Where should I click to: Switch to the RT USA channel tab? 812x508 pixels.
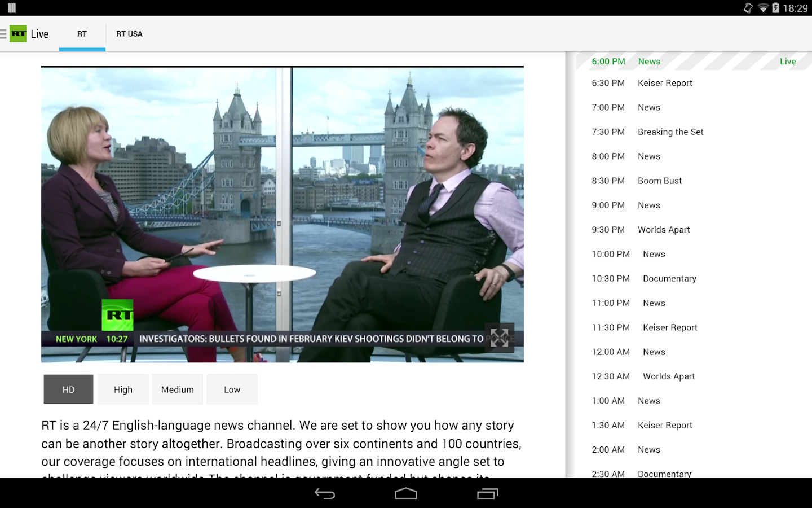coord(130,34)
